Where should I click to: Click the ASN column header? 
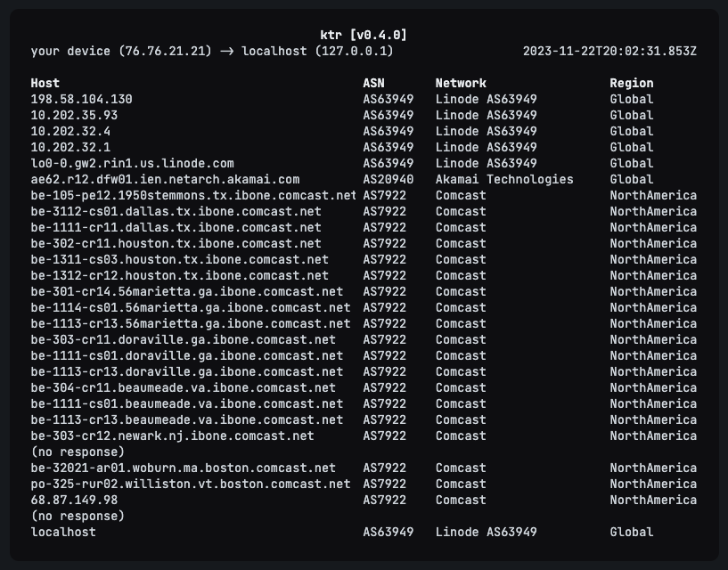pyautogui.click(x=373, y=83)
